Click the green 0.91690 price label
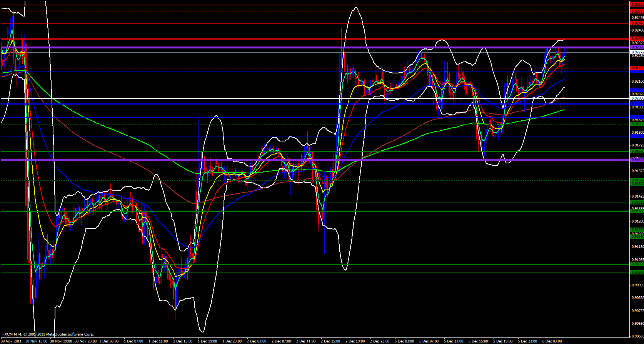The image size is (644, 344). click(x=637, y=151)
